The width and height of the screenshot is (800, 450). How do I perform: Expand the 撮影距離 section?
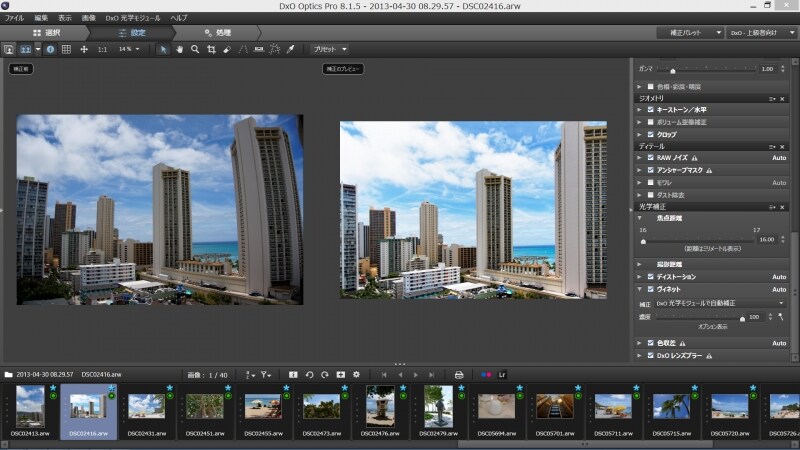[x=639, y=264]
